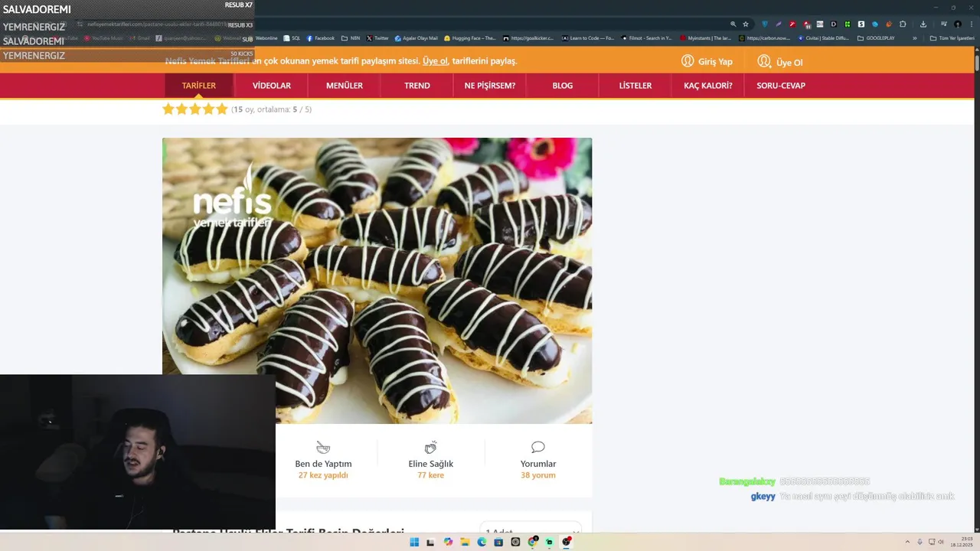Open NE PİŞİRSEM? page
980x551 pixels.
tap(490, 86)
